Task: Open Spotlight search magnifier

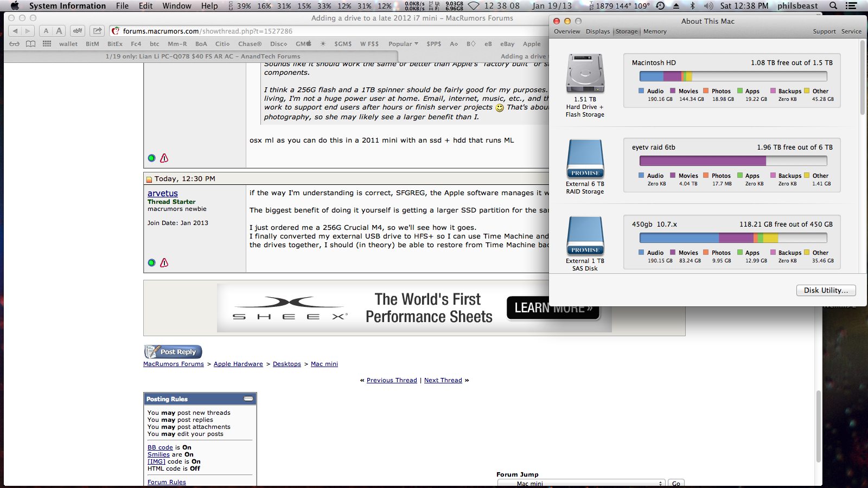Action: pyautogui.click(x=833, y=6)
